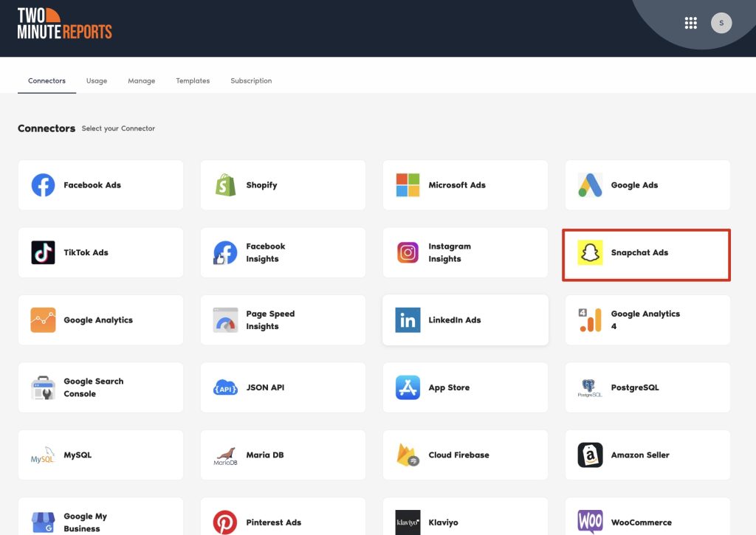Switch to the Usage tab
The width and height of the screenshot is (756, 535).
(97, 81)
